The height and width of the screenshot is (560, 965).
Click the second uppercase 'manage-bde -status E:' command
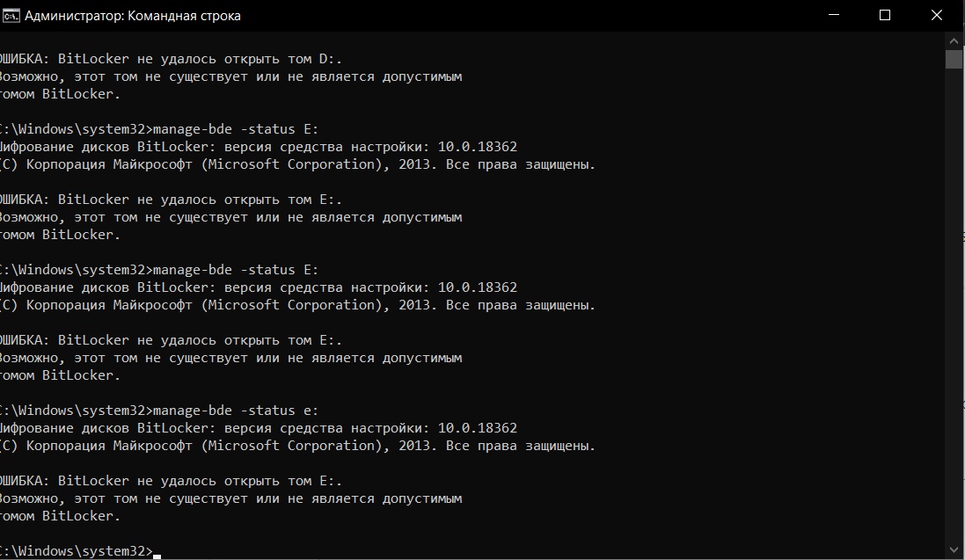pos(236,270)
